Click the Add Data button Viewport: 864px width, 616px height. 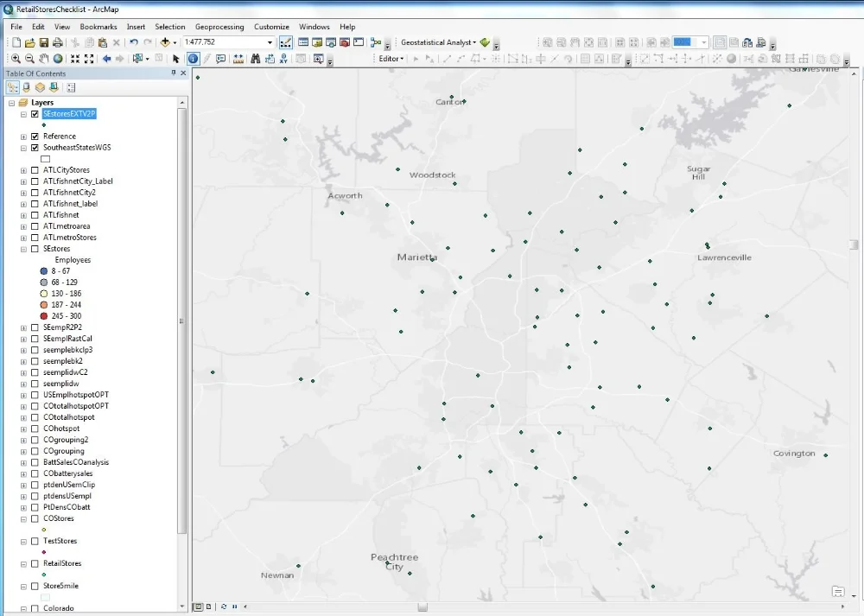tap(165, 42)
